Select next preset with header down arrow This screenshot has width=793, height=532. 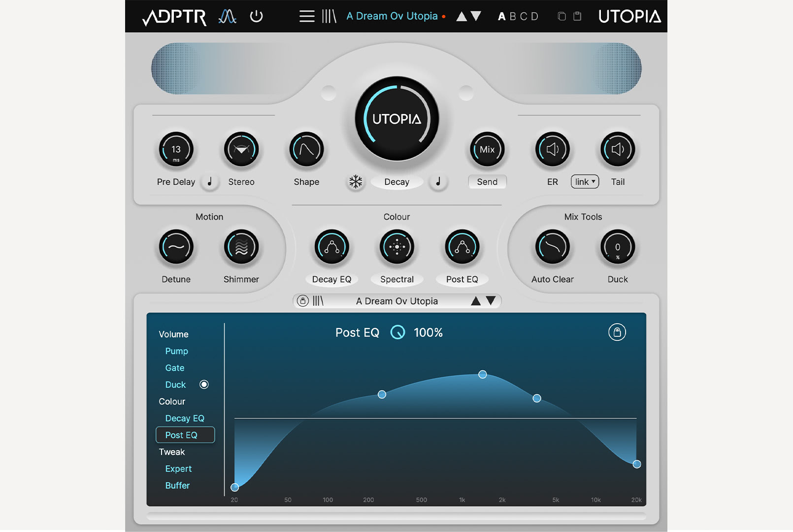(476, 16)
